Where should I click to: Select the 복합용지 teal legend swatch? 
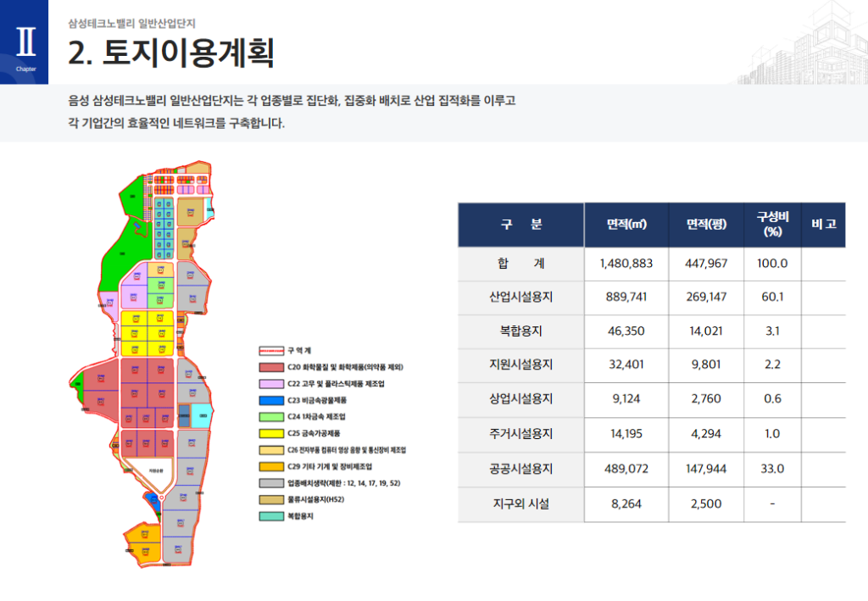coord(270,515)
